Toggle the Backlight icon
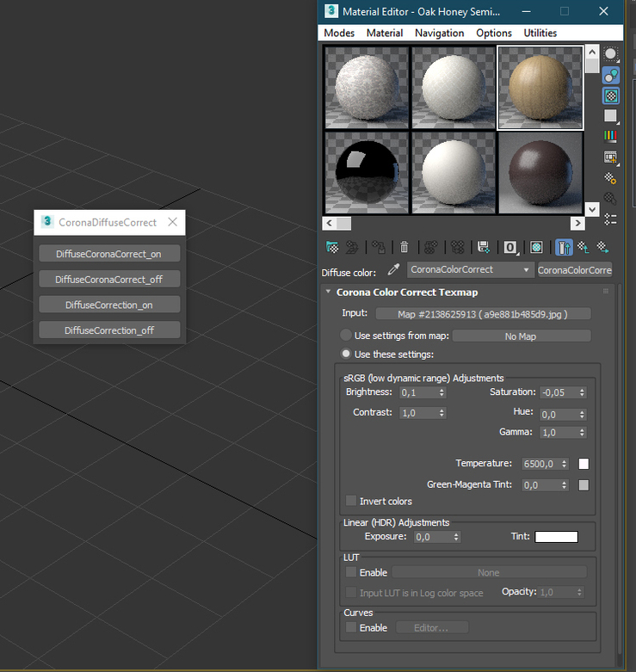The width and height of the screenshot is (636, 672). click(611, 76)
